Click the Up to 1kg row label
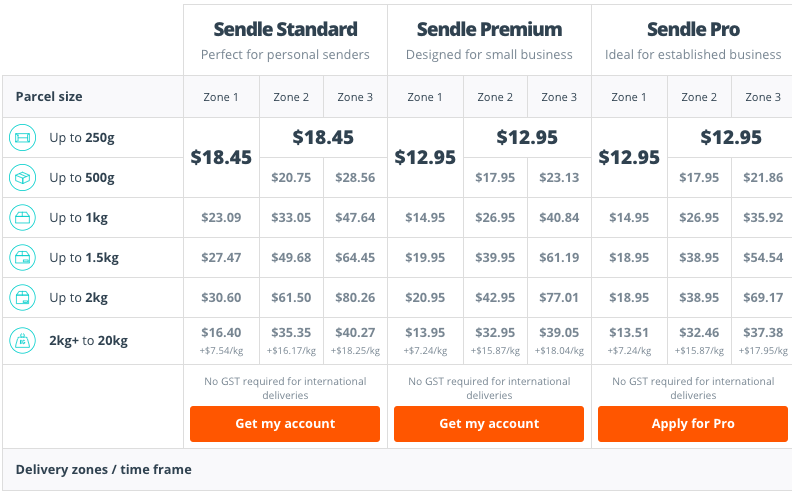Viewport: 794px width, 491px height. (x=78, y=218)
